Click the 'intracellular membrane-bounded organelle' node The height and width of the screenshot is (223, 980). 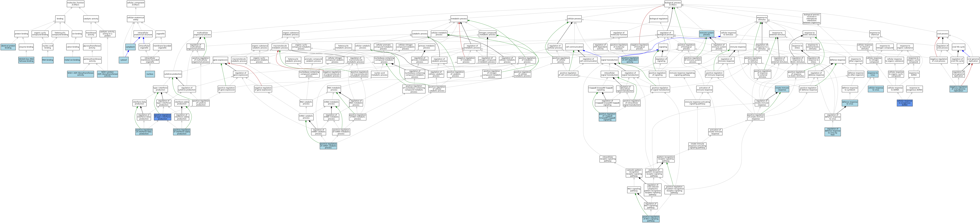click(150, 60)
